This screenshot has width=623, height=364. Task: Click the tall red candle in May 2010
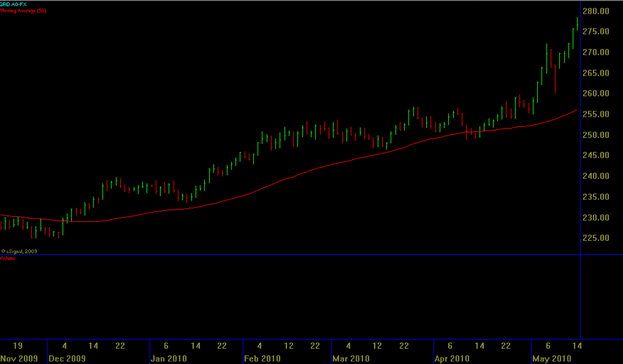[x=555, y=78]
